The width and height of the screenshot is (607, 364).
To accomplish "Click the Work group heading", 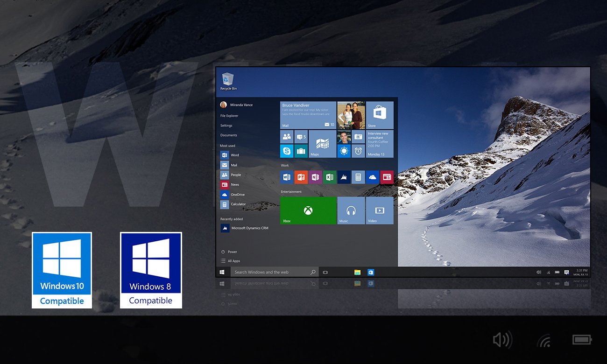I will coord(285,165).
